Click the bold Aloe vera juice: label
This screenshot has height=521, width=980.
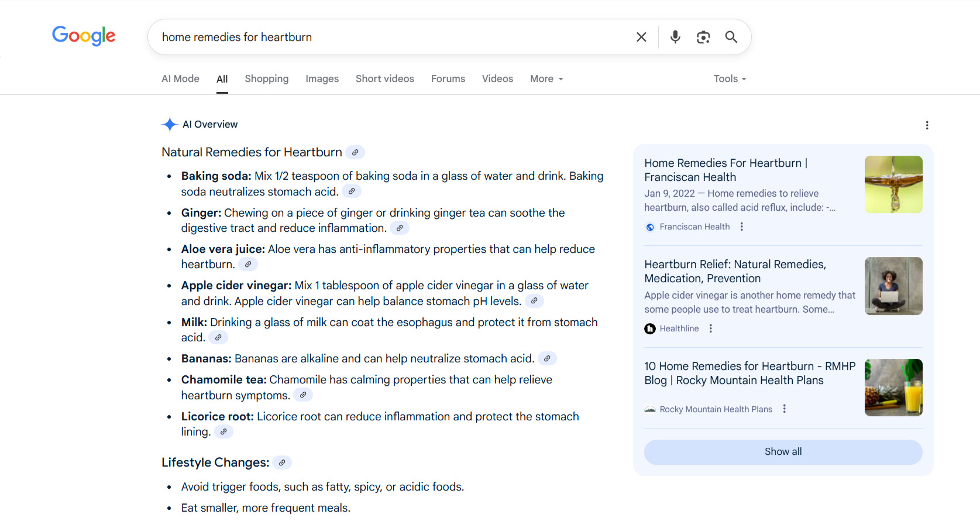[x=223, y=249]
